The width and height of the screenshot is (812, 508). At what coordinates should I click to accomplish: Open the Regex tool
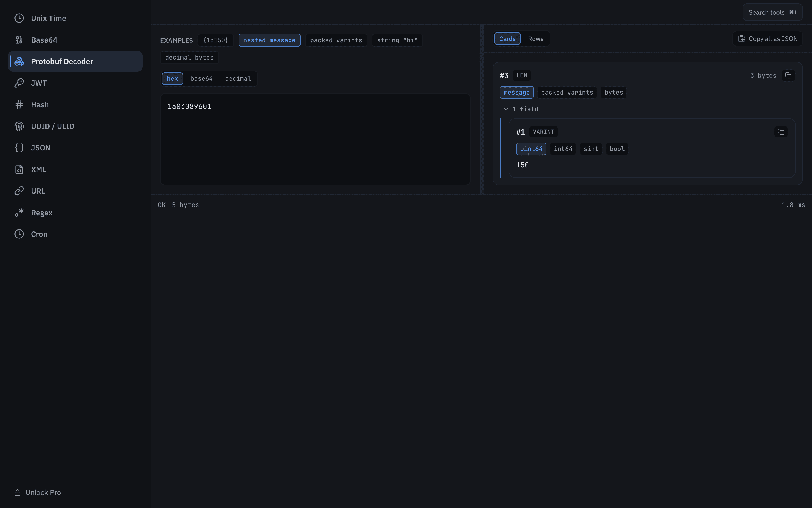[x=75, y=213]
